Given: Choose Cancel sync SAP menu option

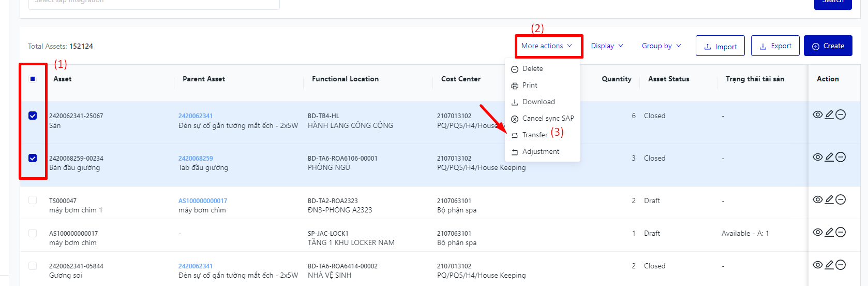Looking at the screenshot, I should click(548, 119).
